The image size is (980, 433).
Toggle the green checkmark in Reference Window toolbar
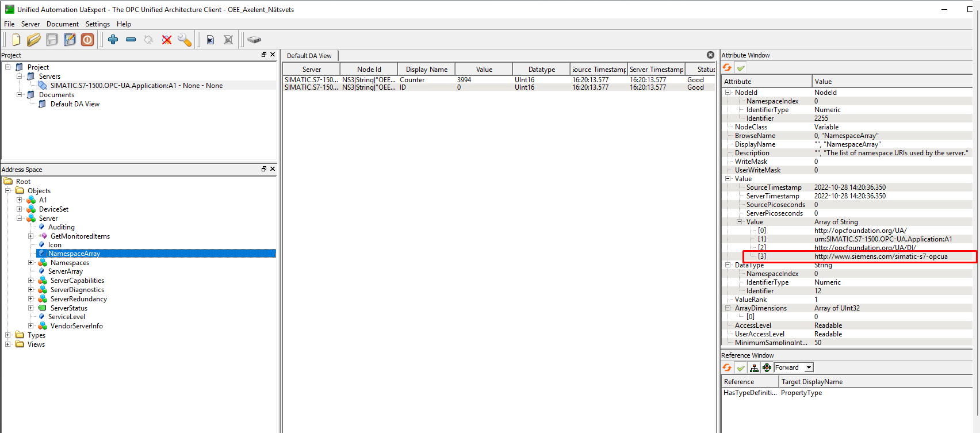click(741, 368)
